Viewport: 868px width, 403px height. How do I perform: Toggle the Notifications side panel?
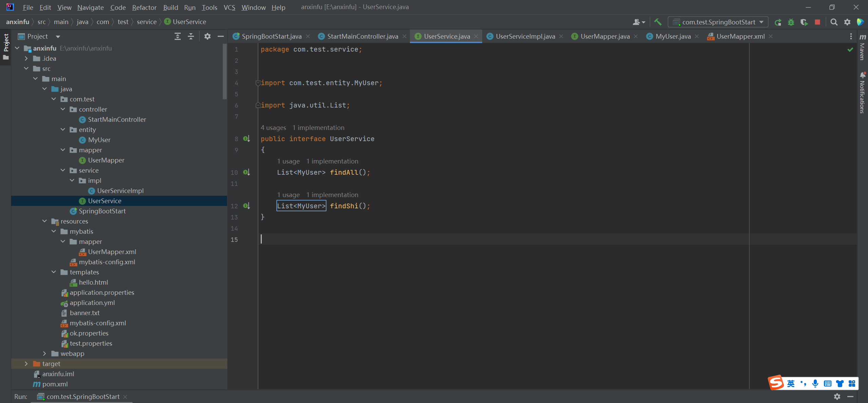click(x=863, y=92)
